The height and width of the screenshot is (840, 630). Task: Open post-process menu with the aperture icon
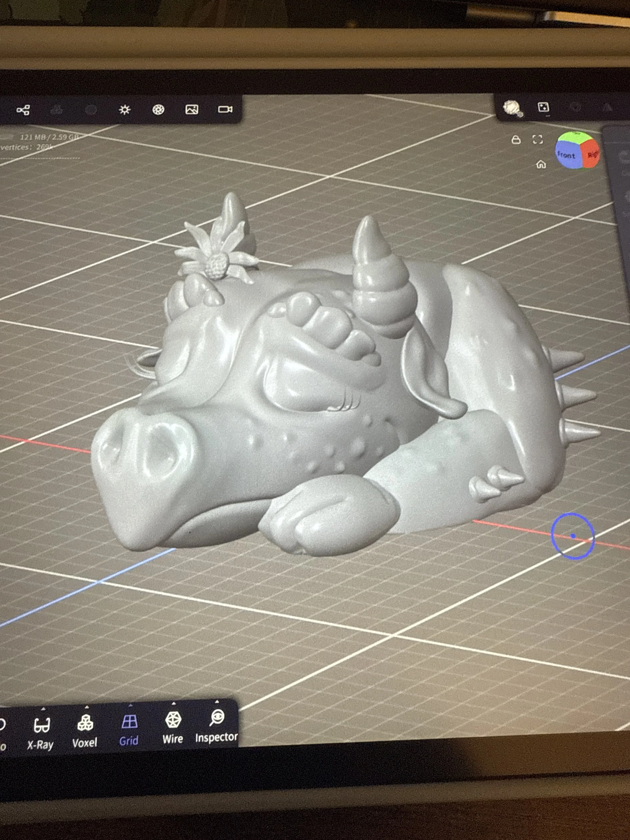click(158, 110)
